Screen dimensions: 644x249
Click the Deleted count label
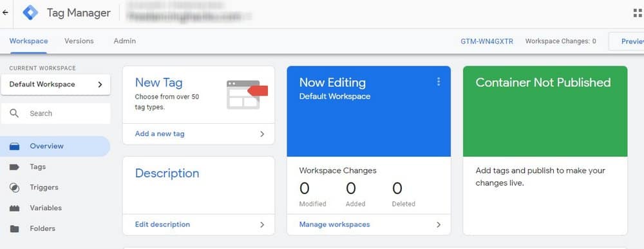[404, 204]
